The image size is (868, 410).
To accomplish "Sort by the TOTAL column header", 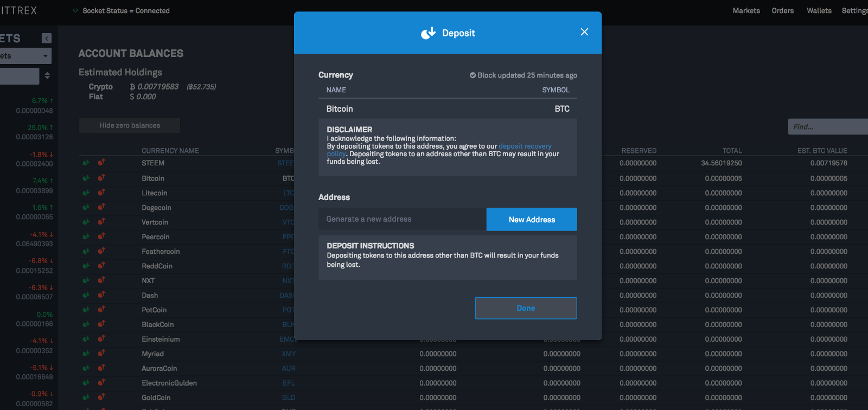I will tap(732, 151).
